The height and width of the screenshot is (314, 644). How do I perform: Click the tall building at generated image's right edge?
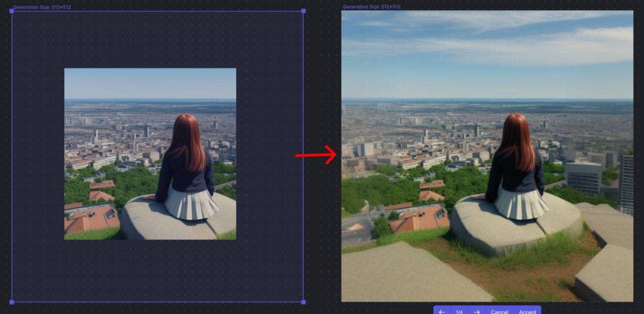click(626, 182)
